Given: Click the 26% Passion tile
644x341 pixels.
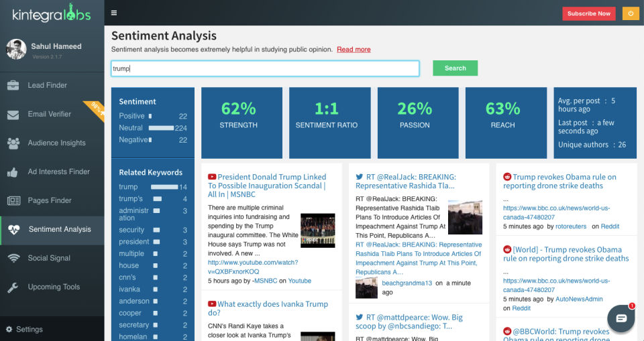Looking at the screenshot, I should [x=418, y=123].
